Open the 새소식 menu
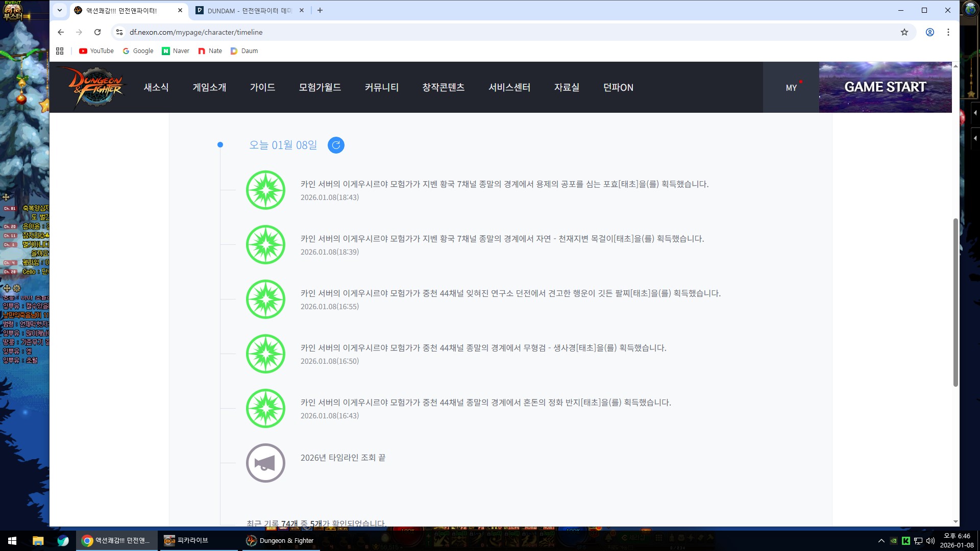Image resolution: width=980 pixels, height=551 pixels. click(x=156, y=87)
